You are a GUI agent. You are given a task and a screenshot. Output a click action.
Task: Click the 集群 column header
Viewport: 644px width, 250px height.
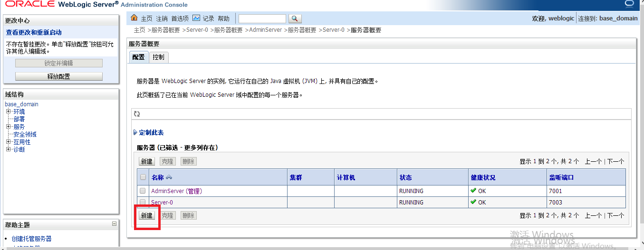(296, 177)
